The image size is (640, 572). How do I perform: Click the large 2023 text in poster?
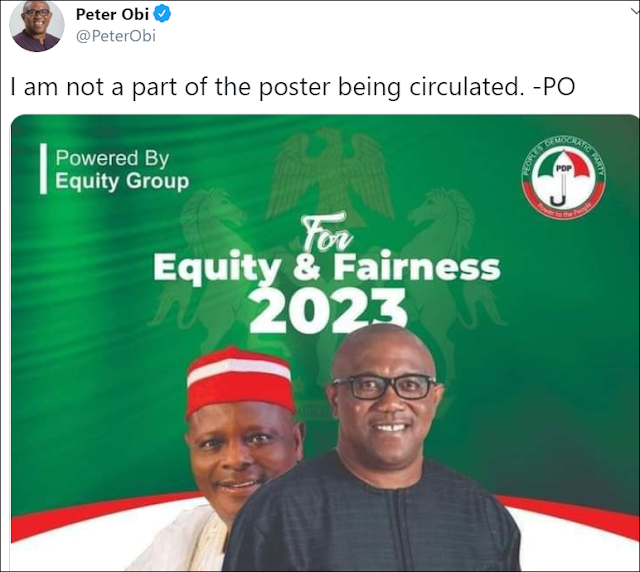pyautogui.click(x=328, y=309)
